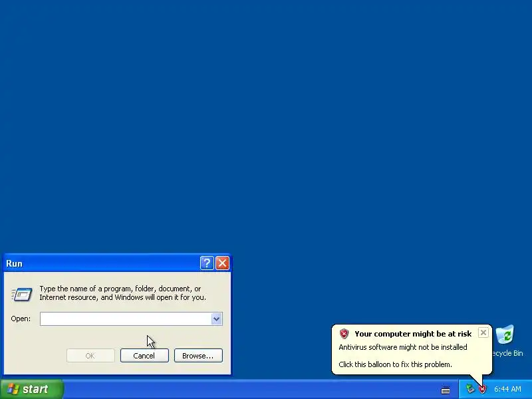
Task: Close the Run dialog with red X
Action: click(x=223, y=263)
